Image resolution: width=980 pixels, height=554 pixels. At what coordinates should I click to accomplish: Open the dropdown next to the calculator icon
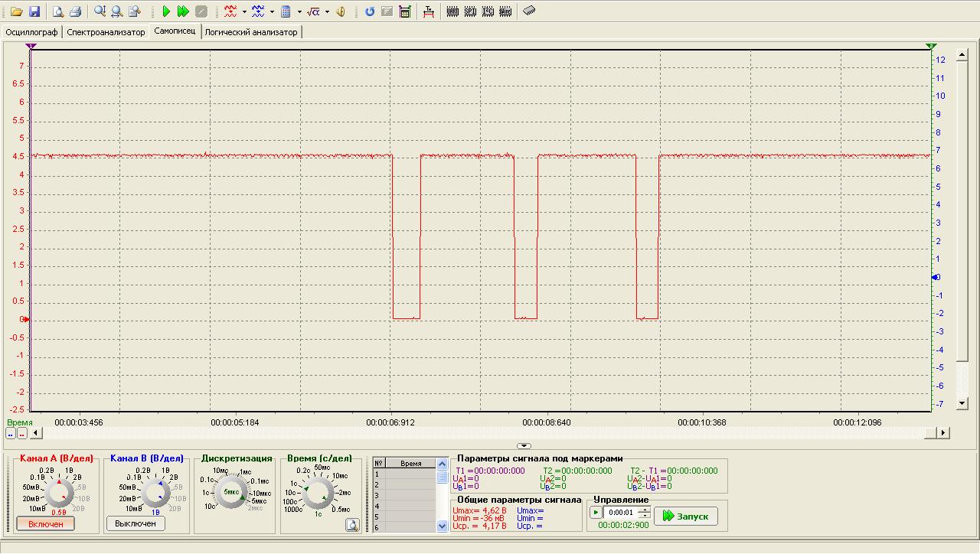click(x=299, y=11)
